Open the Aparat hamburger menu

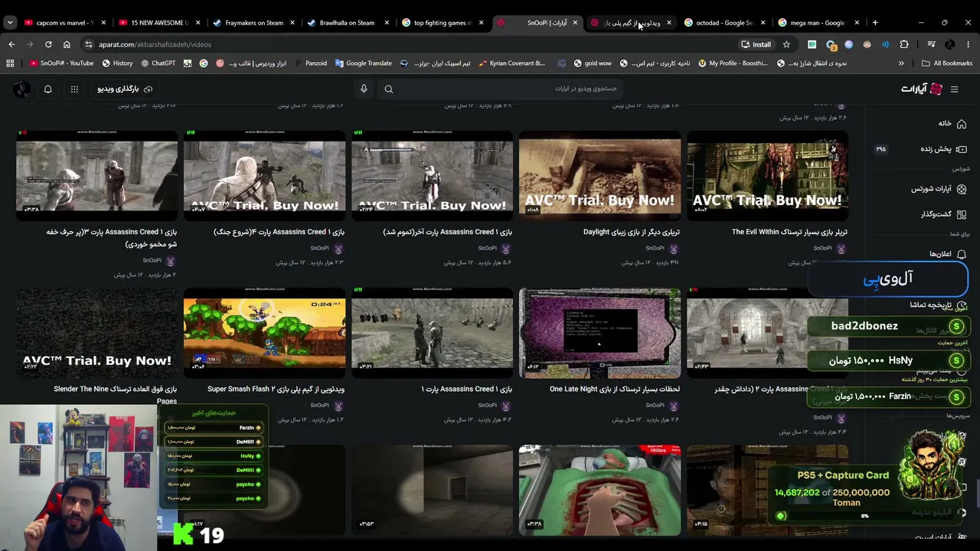[x=954, y=90]
